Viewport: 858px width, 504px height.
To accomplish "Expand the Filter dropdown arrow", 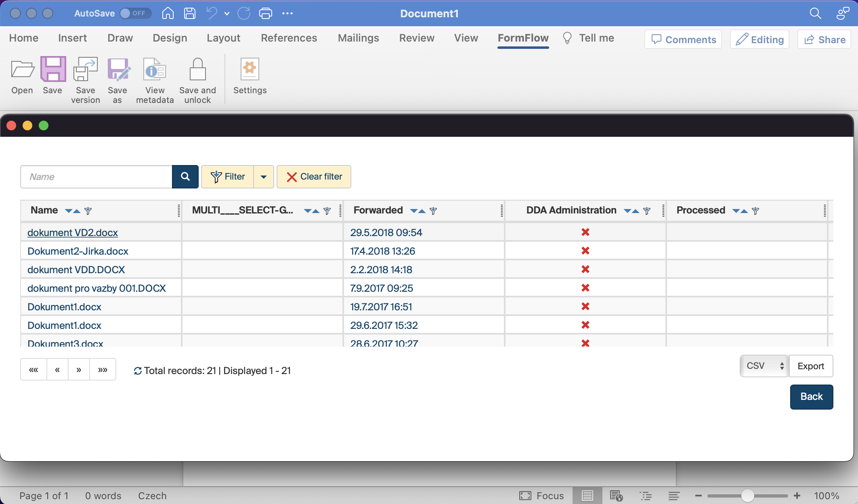I will point(264,176).
